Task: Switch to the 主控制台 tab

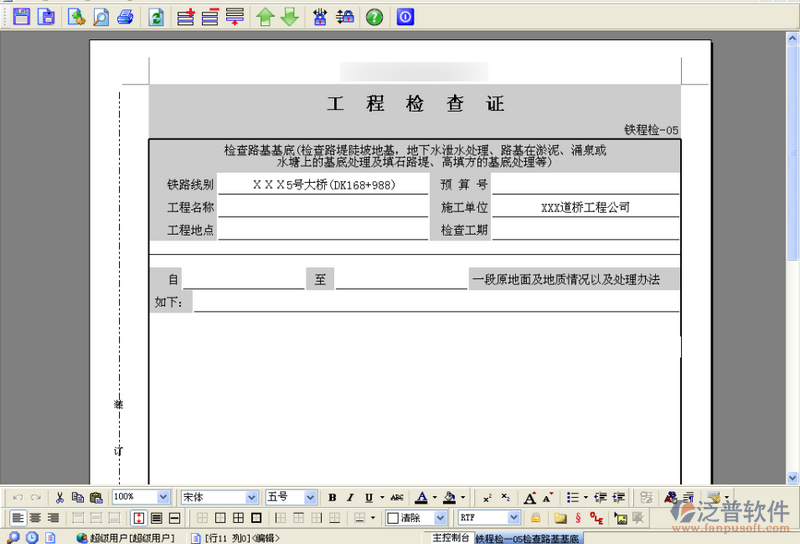Action: 450,537
